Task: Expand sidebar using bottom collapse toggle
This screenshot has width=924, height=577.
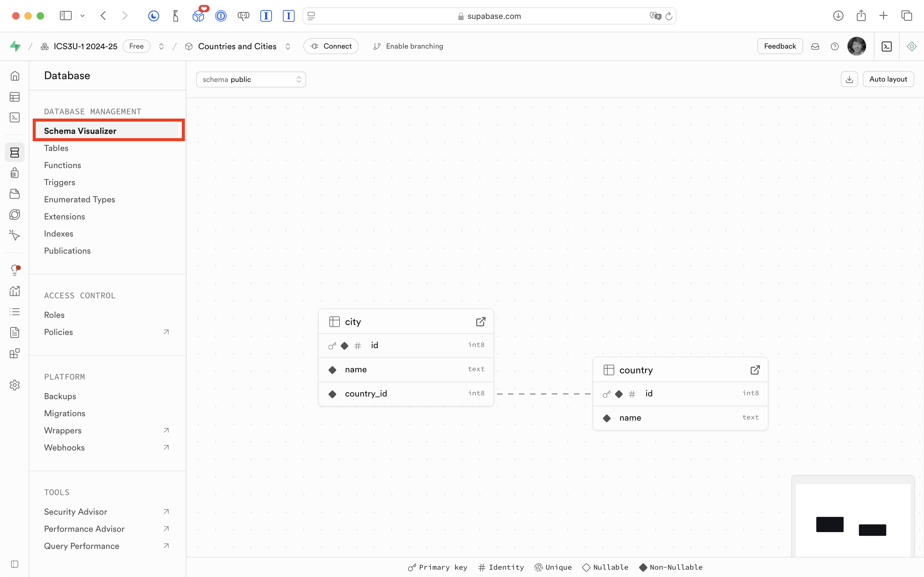Action: pos(14,564)
